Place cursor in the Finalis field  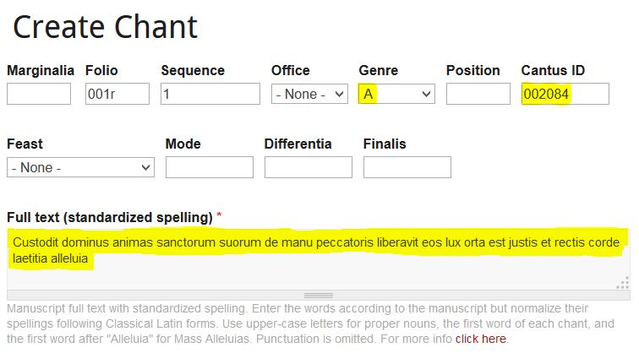point(407,167)
